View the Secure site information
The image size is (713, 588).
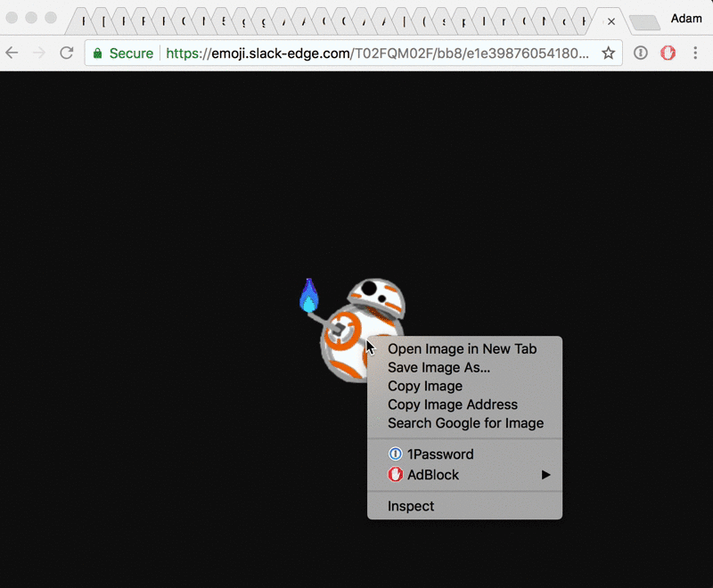123,53
